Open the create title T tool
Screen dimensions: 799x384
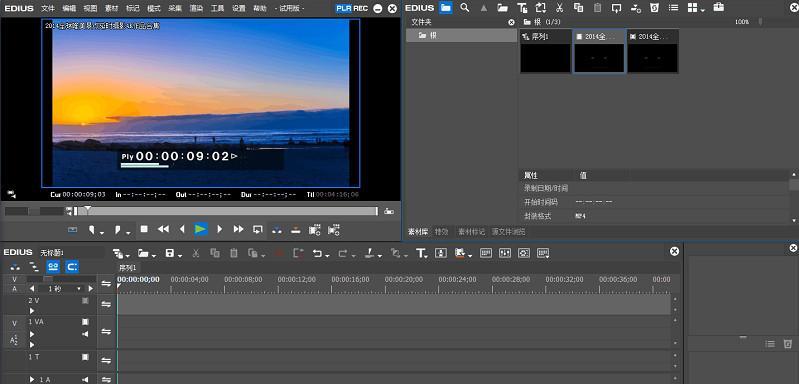(421, 253)
